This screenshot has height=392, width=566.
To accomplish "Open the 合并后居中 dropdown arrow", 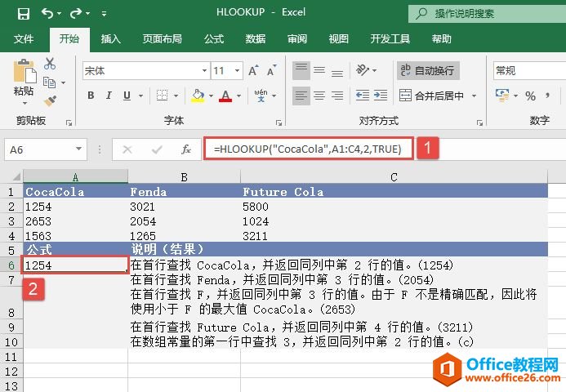I will pyautogui.click(x=474, y=96).
